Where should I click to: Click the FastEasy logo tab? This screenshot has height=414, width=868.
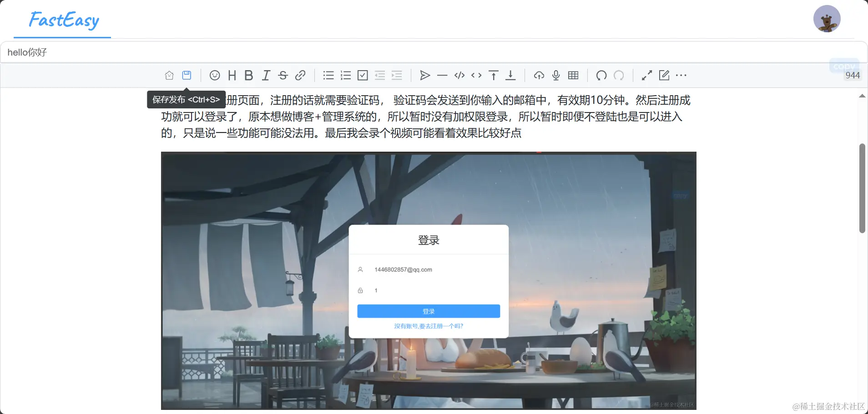tap(63, 20)
